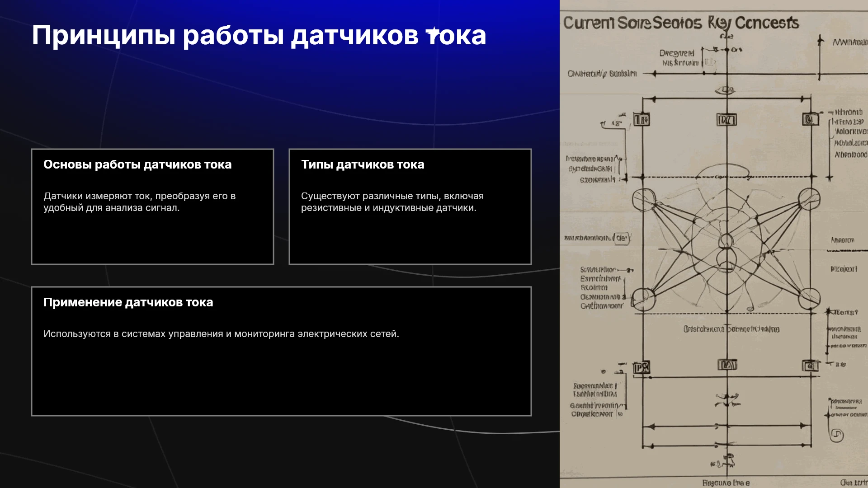Click the slide title 'Принципы работы датчиков тока'

(x=259, y=36)
